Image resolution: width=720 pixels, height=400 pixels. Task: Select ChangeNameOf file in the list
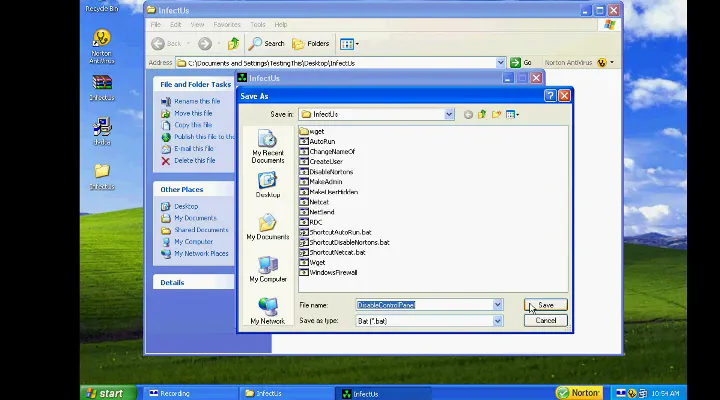(x=327, y=152)
